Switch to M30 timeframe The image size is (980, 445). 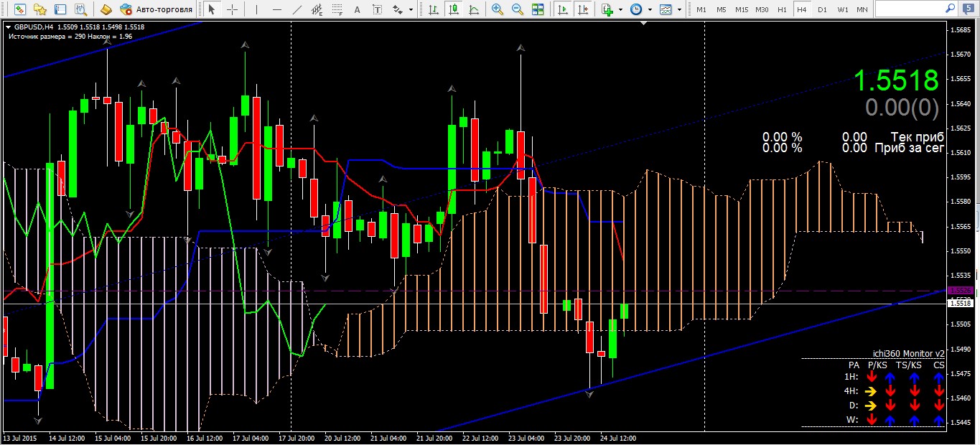pyautogui.click(x=762, y=9)
